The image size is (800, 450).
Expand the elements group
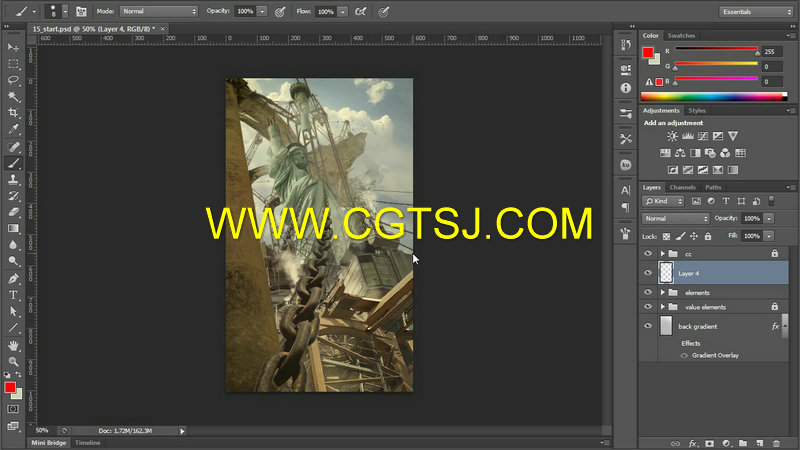(662, 292)
